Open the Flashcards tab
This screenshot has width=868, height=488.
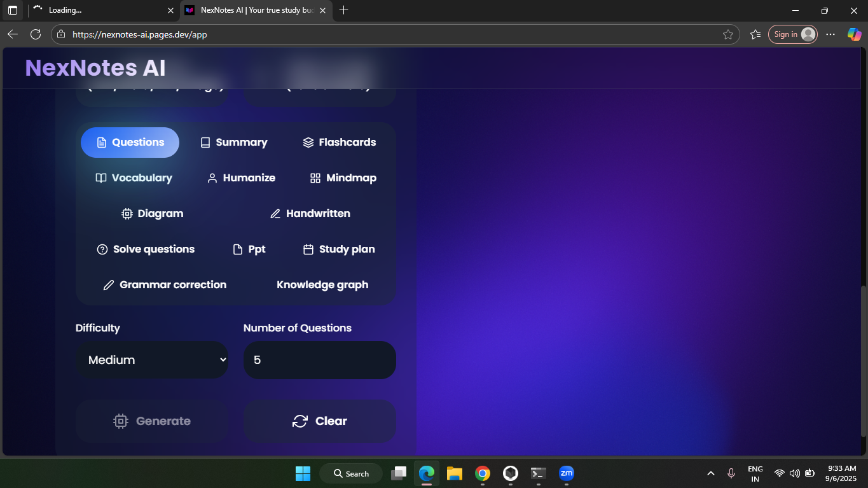[339, 143]
